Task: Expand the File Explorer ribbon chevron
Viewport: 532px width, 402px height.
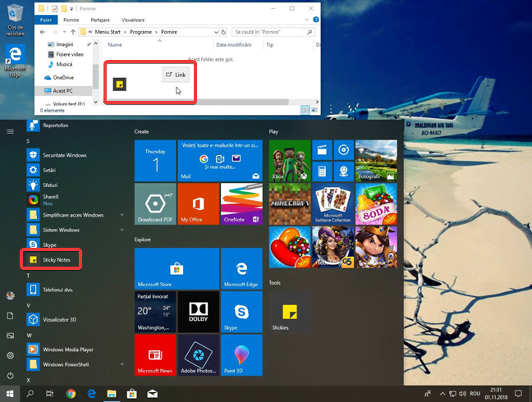Action: coord(307,20)
